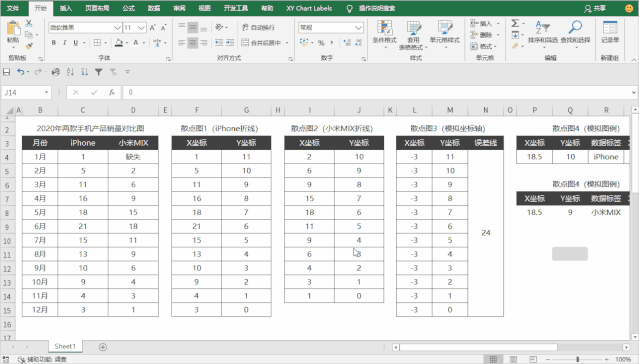Toggle align left

pyautogui.click(x=182, y=42)
